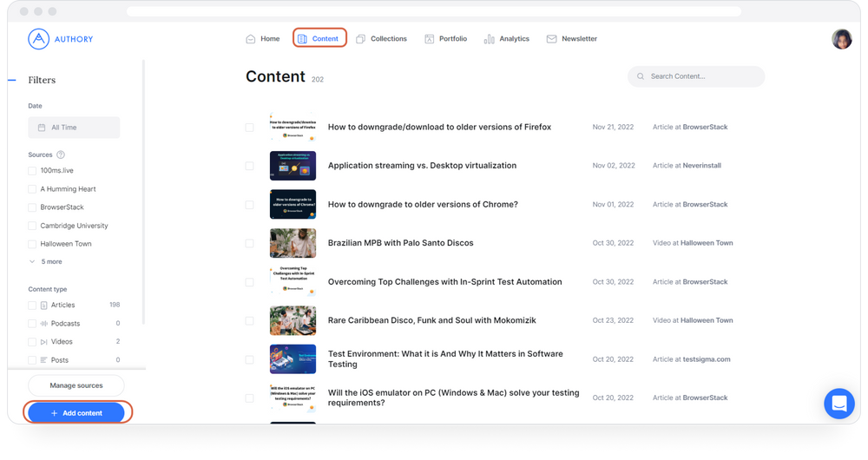Open the Firefox downgrade article thumbnail

point(293,127)
